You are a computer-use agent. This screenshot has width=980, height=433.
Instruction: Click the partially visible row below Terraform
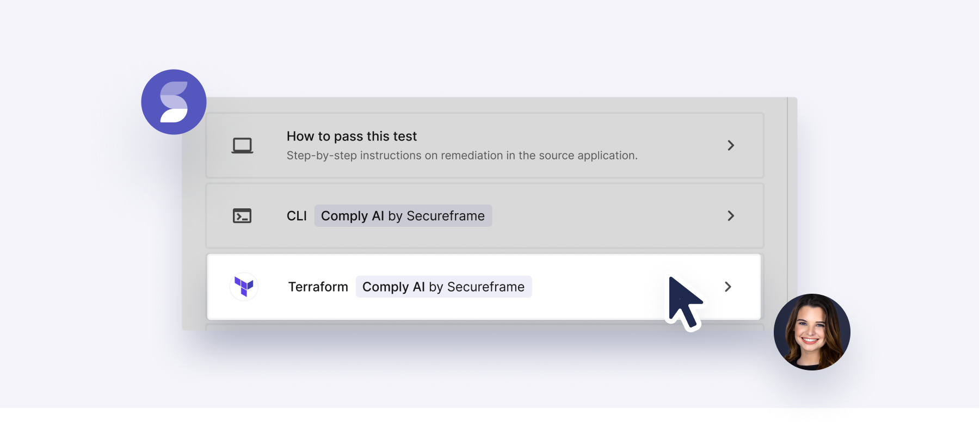pos(484,327)
